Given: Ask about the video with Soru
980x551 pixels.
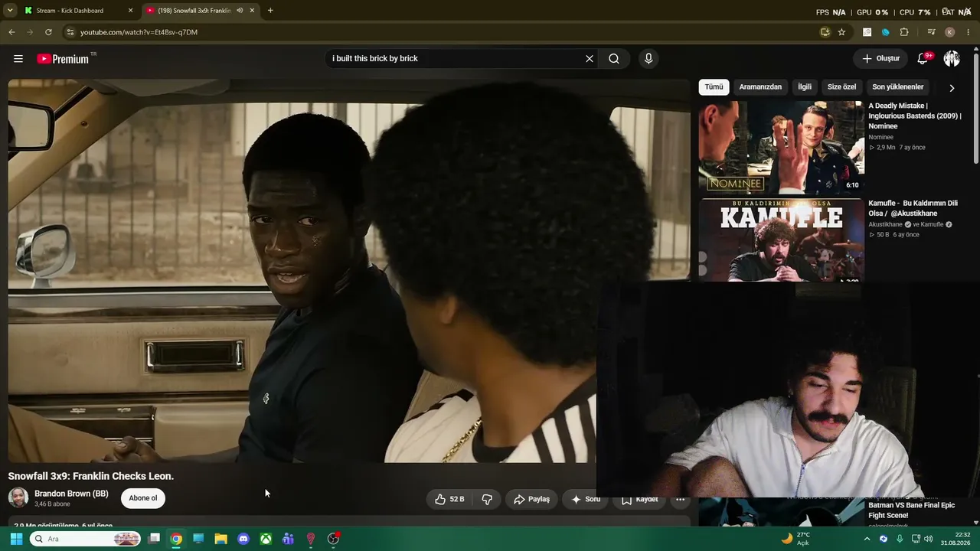Looking at the screenshot, I should coord(586,499).
